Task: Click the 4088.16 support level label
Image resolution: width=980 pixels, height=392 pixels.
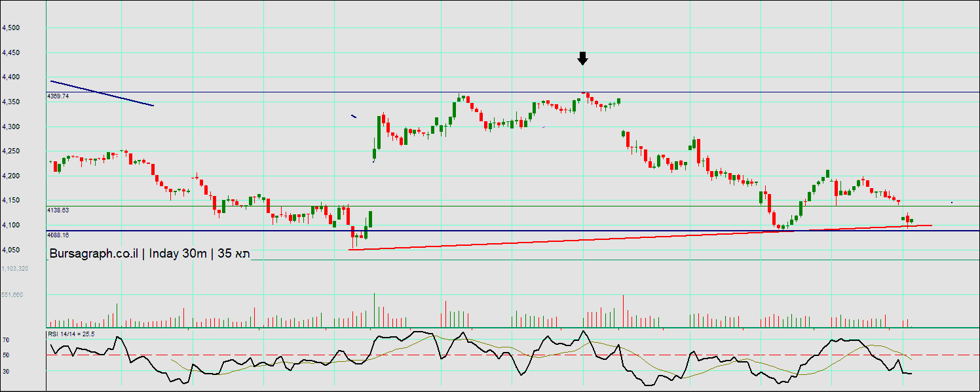Action: point(58,234)
